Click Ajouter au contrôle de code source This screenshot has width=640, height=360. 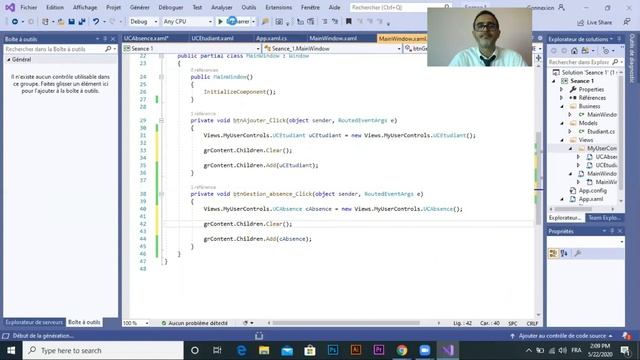pyautogui.click(x=562, y=336)
